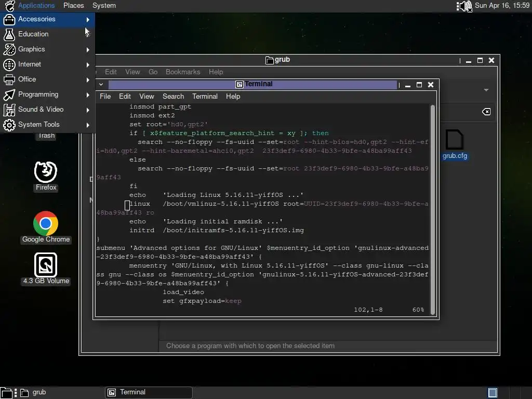Open Terminal View menu
The width and height of the screenshot is (532, 399).
147,96
